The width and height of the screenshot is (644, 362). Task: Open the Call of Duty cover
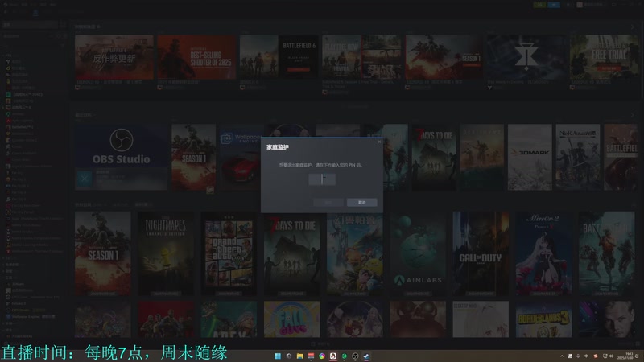click(x=481, y=253)
